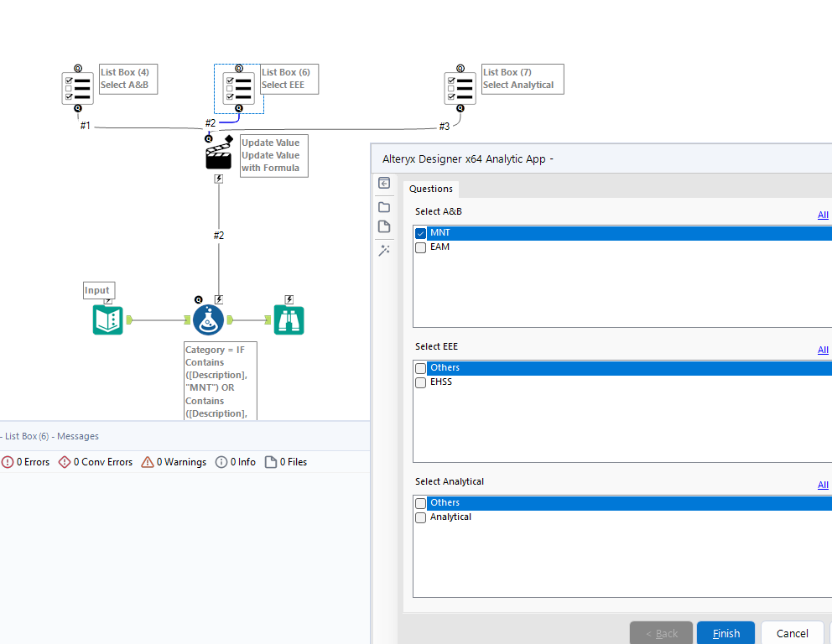The image size is (832, 644).
Task: Click the lightning anchor below the Action tool
Action: (x=219, y=179)
